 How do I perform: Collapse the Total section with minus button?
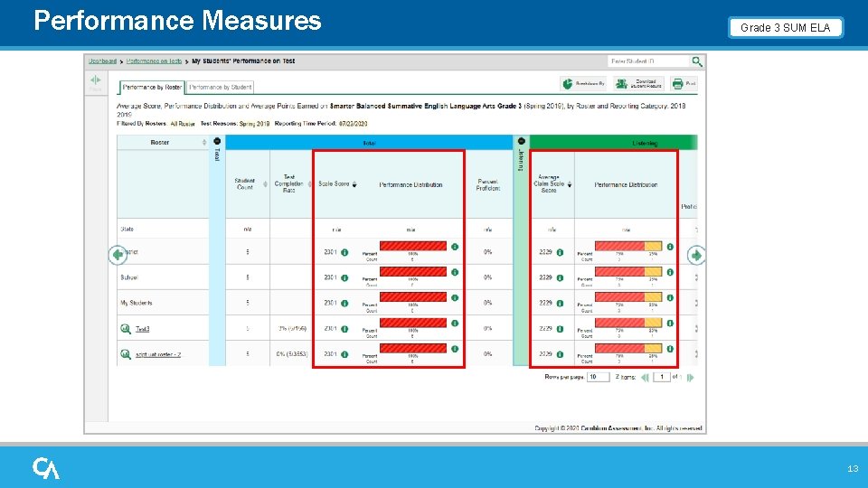[x=217, y=141]
